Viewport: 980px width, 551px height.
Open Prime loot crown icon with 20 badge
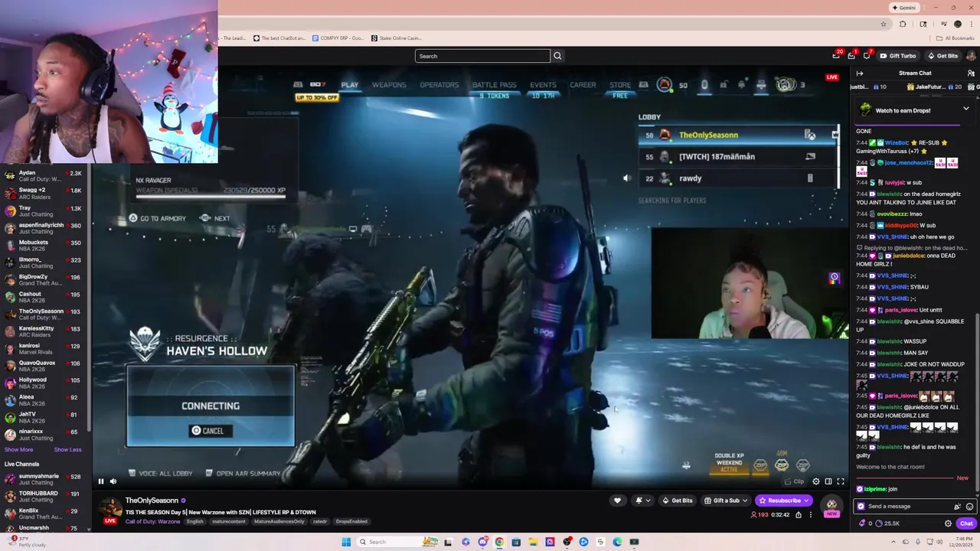[x=836, y=56]
